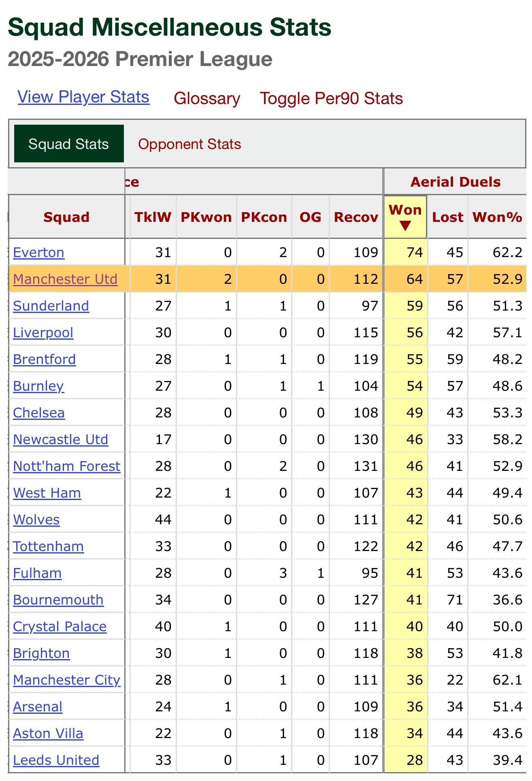
Task: Switch to the Opponent Stats tab
Action: [x=189, y=144]
